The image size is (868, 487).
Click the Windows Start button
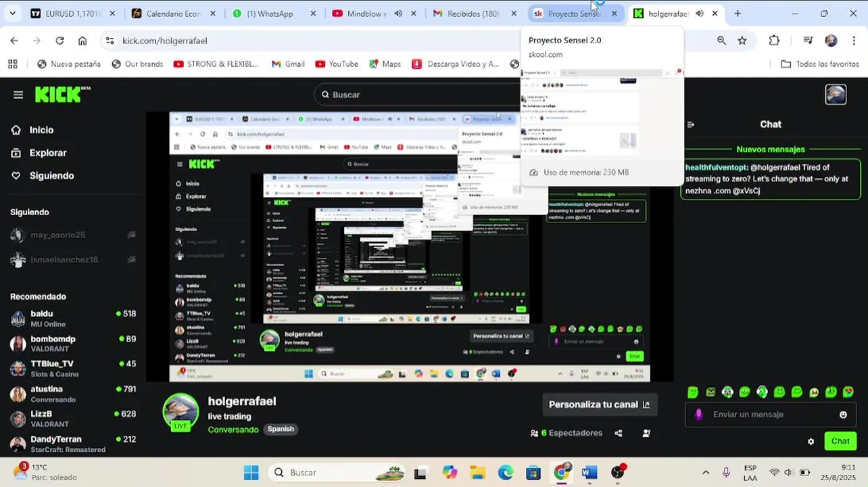[251, 472]
